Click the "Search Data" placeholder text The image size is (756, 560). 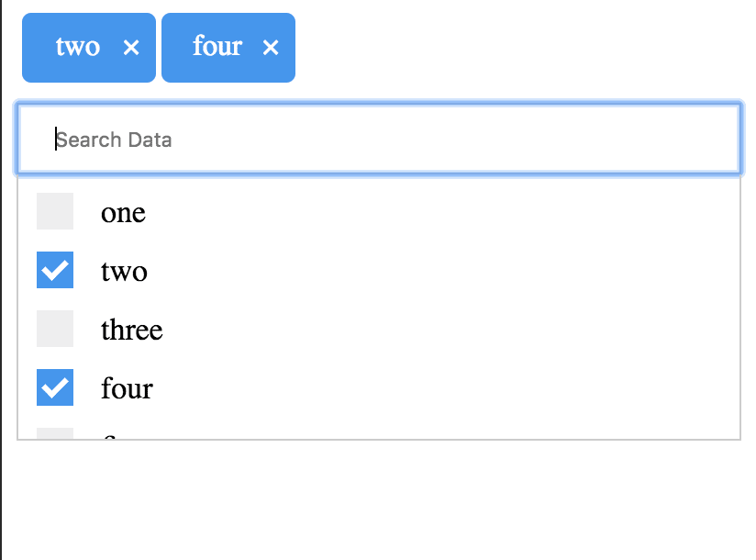[114, 140]
